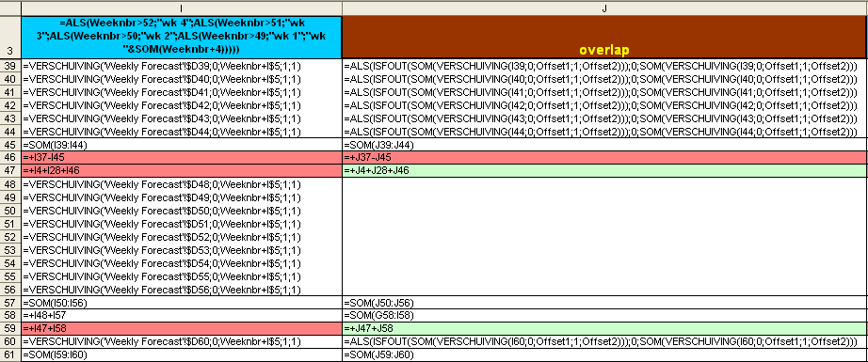Image resolution: width=868 pixels, height=362 pixels.
Task: Click the brown overlap header cell
Action: tap(604, 37)
